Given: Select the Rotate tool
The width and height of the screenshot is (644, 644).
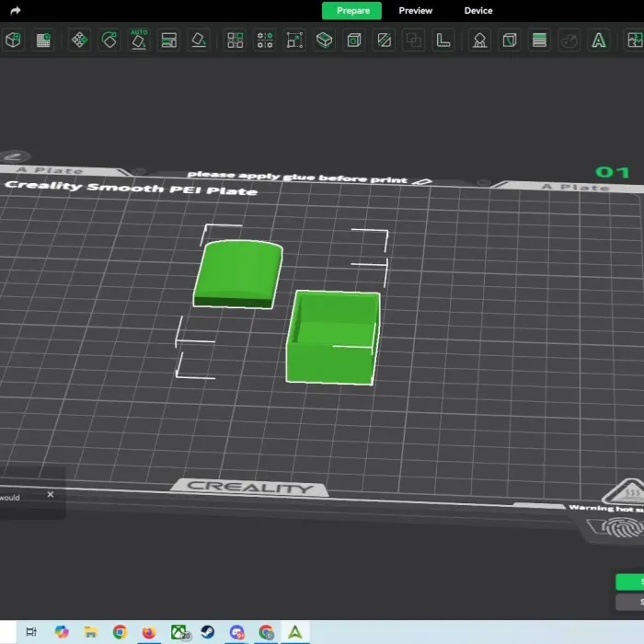Looking at the screenshot, I should point(109,40).
